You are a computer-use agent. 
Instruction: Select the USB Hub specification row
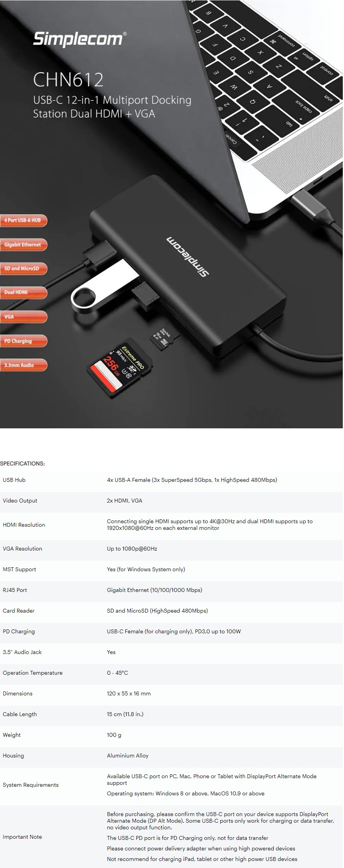click(172, 480)
